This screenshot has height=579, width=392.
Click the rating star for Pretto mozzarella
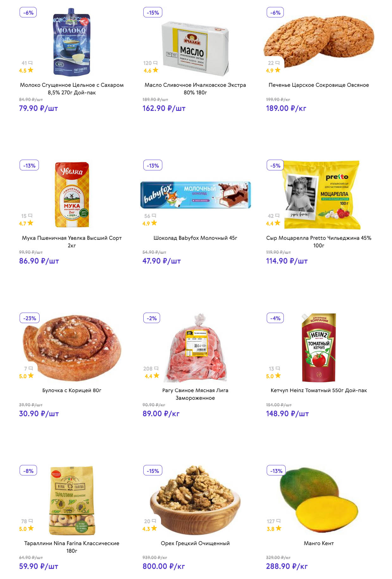(x=277, y=223)
